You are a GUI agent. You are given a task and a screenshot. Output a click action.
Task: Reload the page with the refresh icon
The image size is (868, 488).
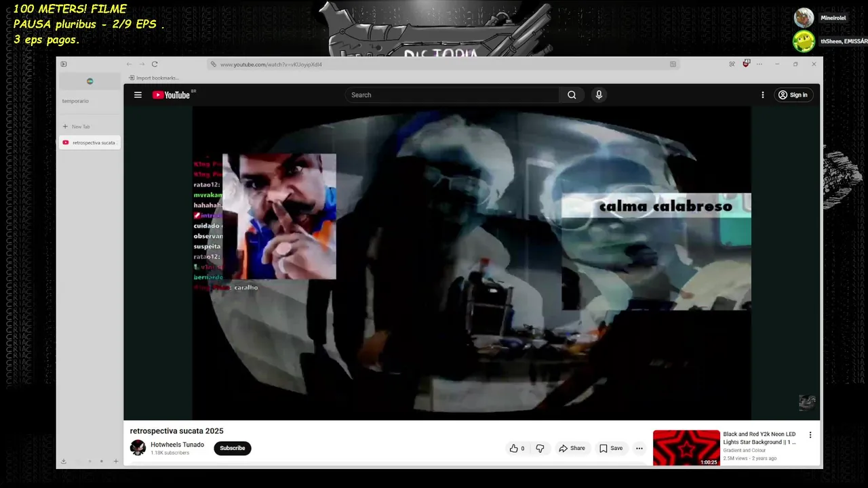[155, 64]
